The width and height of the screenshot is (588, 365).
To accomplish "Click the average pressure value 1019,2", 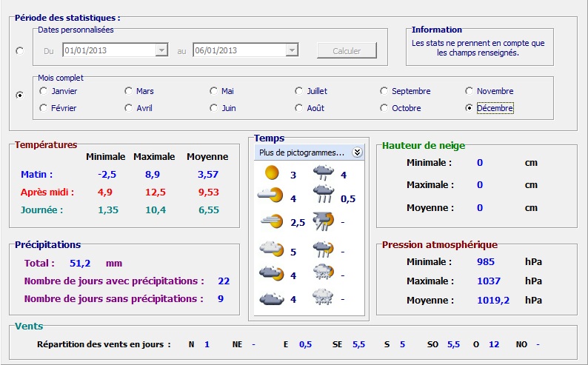I will click(x=493, y=300).
